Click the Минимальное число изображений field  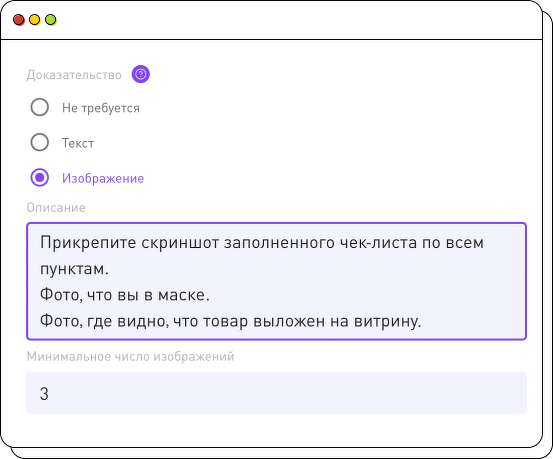tap(276, 393)
